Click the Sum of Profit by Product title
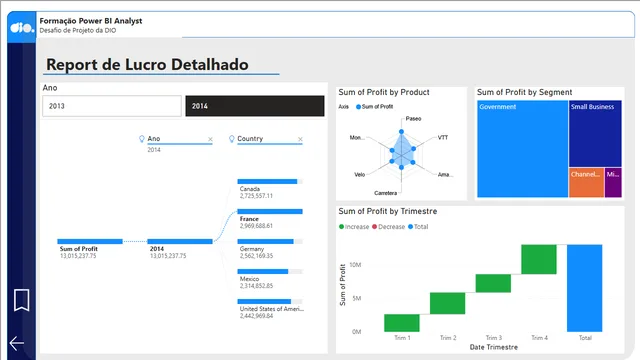 [384, 92]
